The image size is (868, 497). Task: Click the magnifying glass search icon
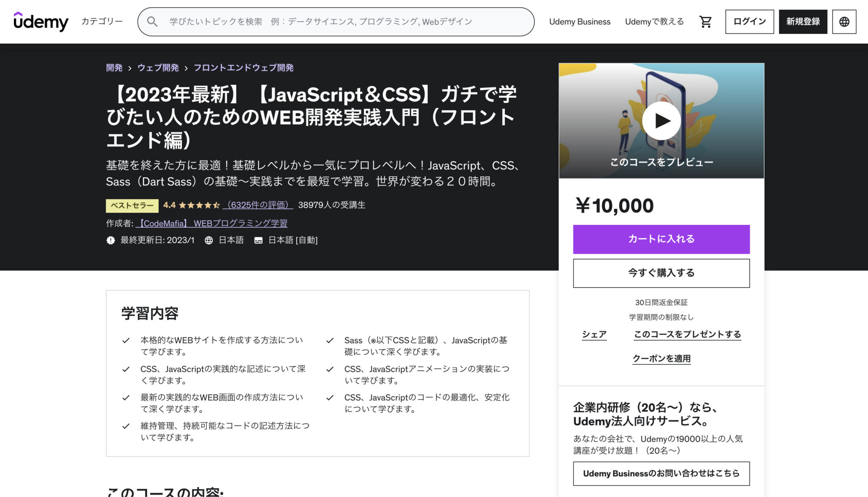pos(153,21)
